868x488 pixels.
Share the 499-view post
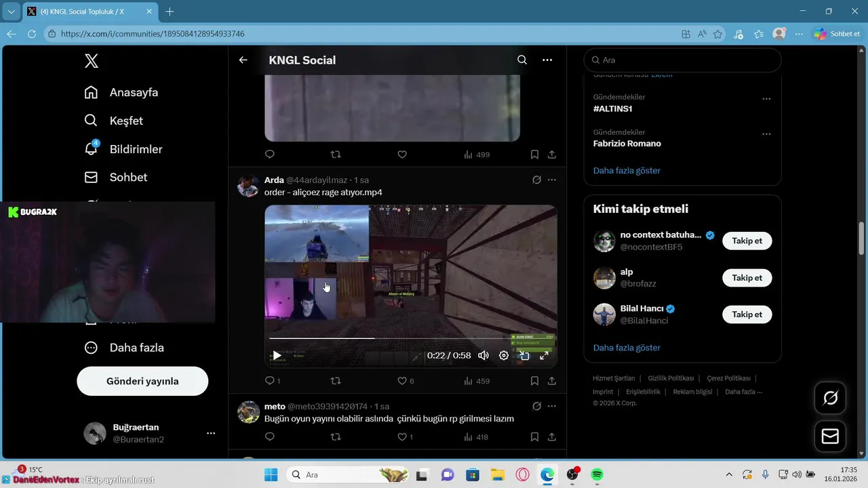552,155
